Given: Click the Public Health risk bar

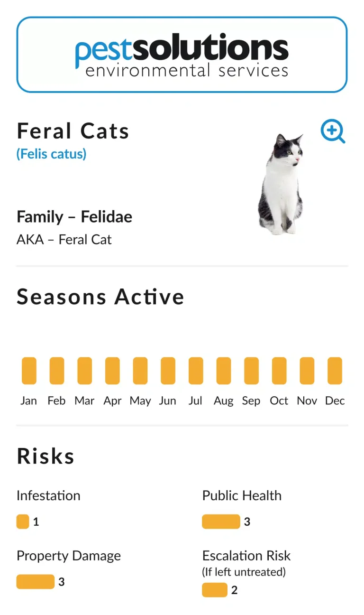Looking at the screenshot, I should [x=221, y=522].
